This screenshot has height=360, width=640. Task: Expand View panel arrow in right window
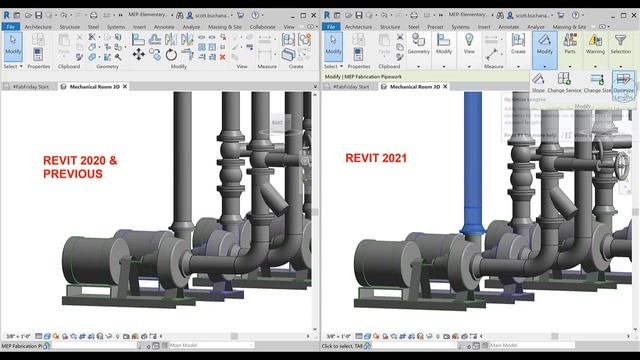[x=469, y=67]
